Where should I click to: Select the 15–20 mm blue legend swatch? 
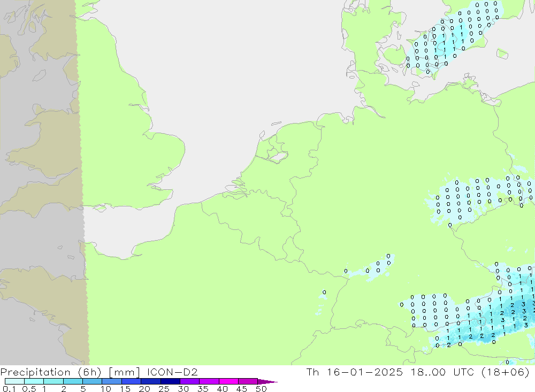(132, 381)
